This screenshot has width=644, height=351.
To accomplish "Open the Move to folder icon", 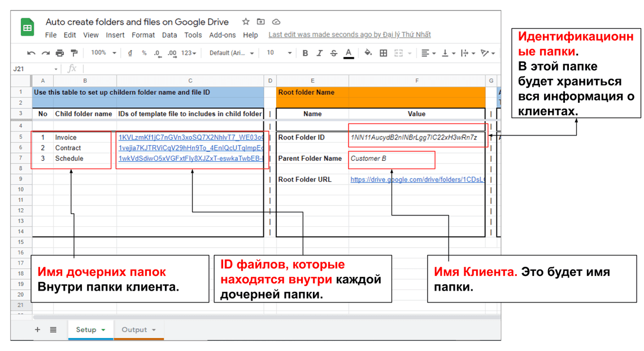I will pyautogui.click(x=260, y=22).
